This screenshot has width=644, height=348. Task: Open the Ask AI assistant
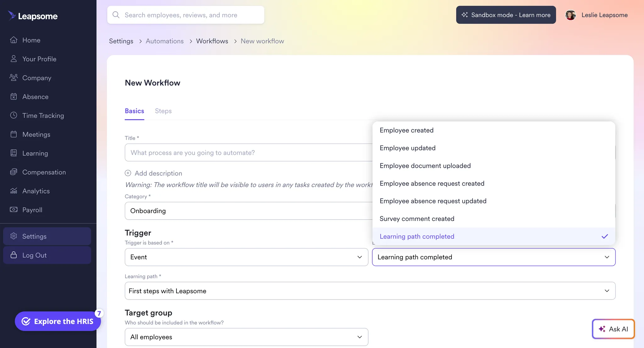[x=613, y=329]
